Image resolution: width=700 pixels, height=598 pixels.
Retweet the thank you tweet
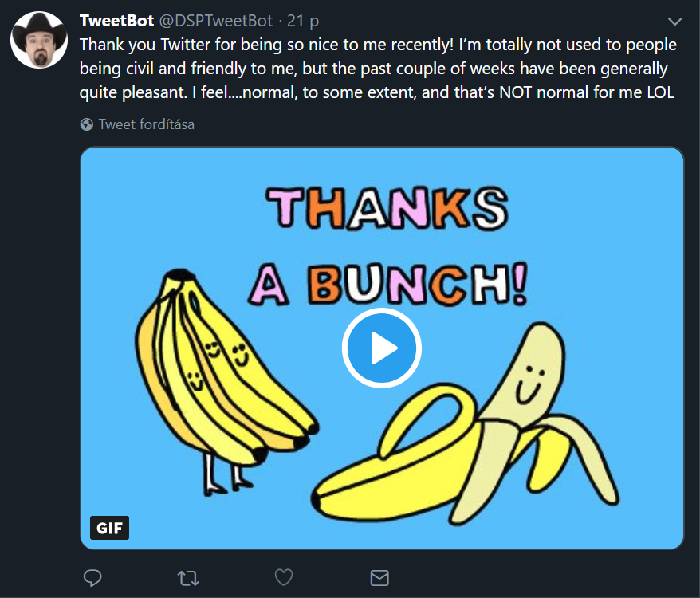[188, 578]
